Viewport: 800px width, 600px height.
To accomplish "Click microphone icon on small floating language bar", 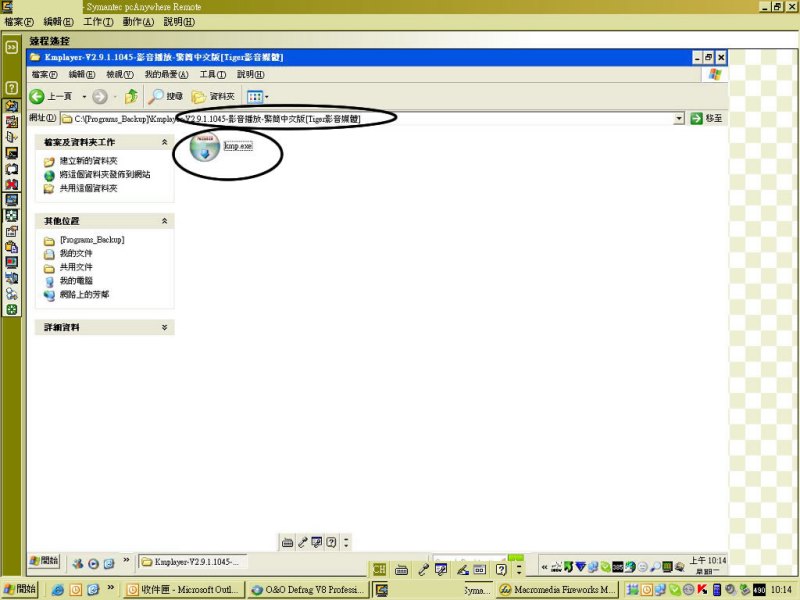I will 303,542.
